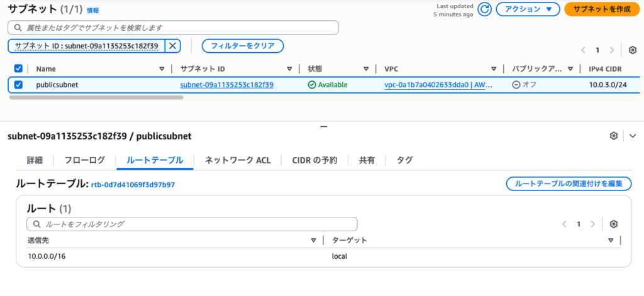Click the routes table settings gear icon
Viewport: 644px width, 296px height.
[x=614, y=224]
